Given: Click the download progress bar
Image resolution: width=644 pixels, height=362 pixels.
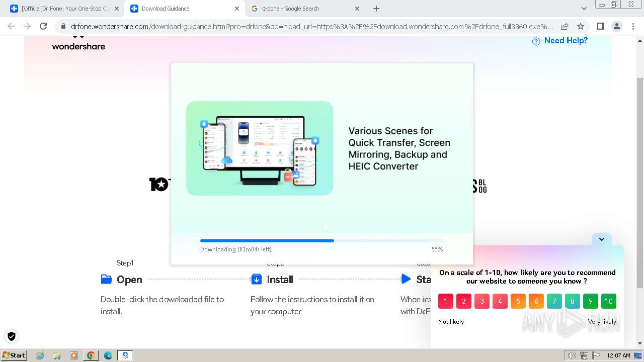Looking at the screenshot, I should (x=321, y=241).
